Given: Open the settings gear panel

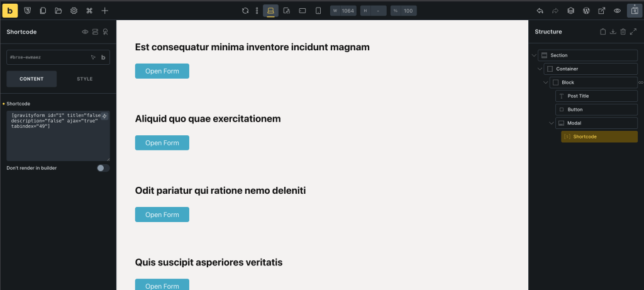Looking at the screenshot, I should tap(74, 11).
